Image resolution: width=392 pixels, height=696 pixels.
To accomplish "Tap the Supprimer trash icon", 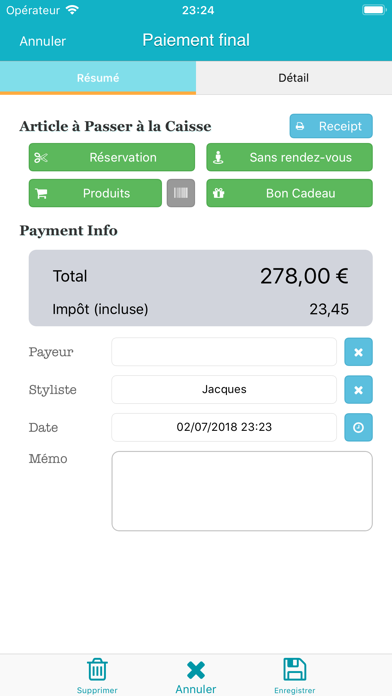I will coord(97,669).
